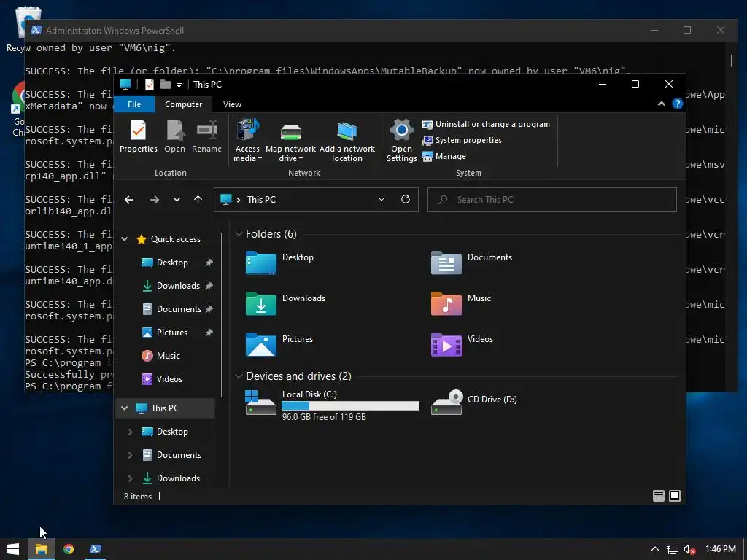The width and height of the screenshot is (747, 560).
Task: Click Add a network location icon
Action: pyautogui.click(x=347, y=140)
